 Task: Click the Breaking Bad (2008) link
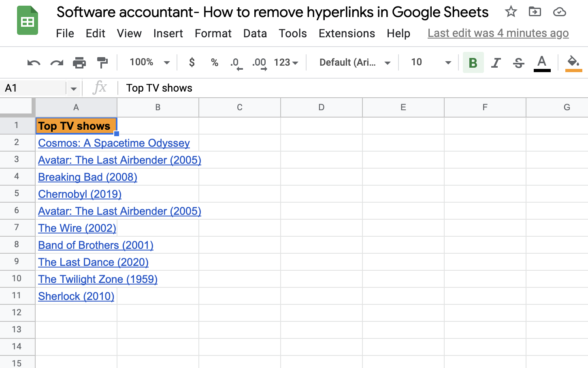click(x=87, y=177)
